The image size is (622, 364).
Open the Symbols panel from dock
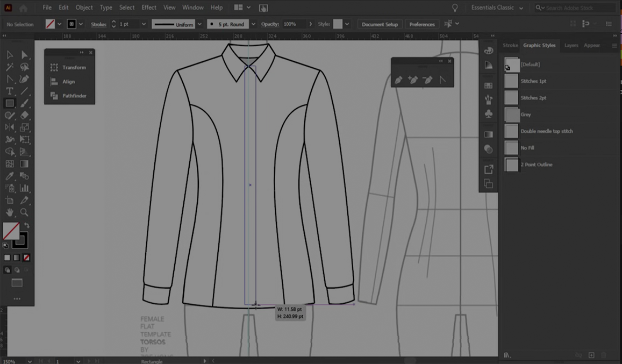click(488, 114)
